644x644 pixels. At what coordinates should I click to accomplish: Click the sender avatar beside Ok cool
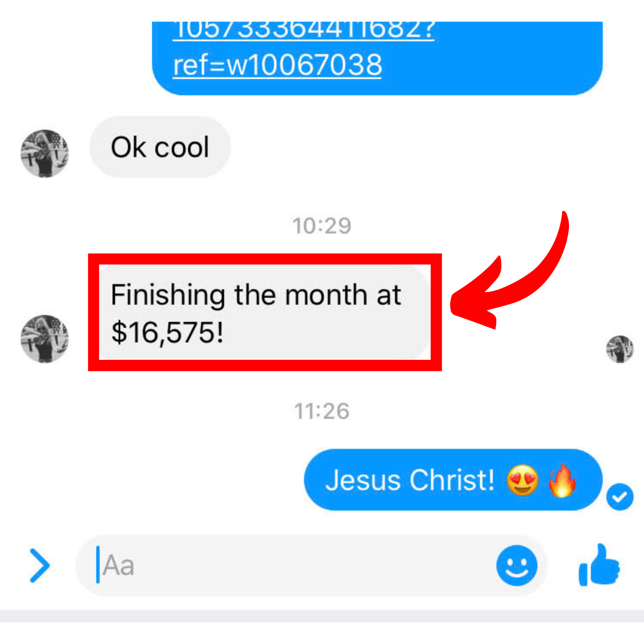point(45,153)
